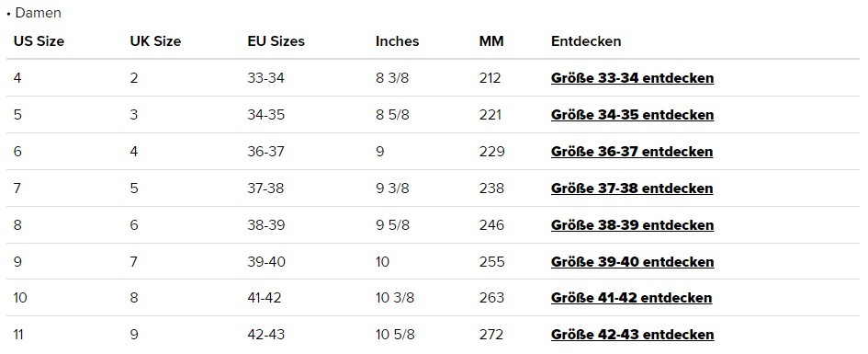Click the Damen heading text
The image size is (868, 354).
pos(39,13)
